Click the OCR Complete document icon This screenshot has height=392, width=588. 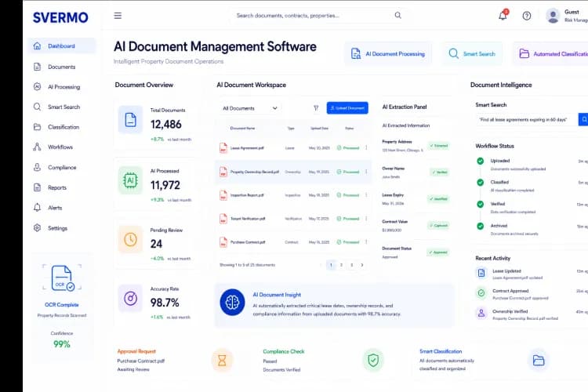(x=62, y=278)
